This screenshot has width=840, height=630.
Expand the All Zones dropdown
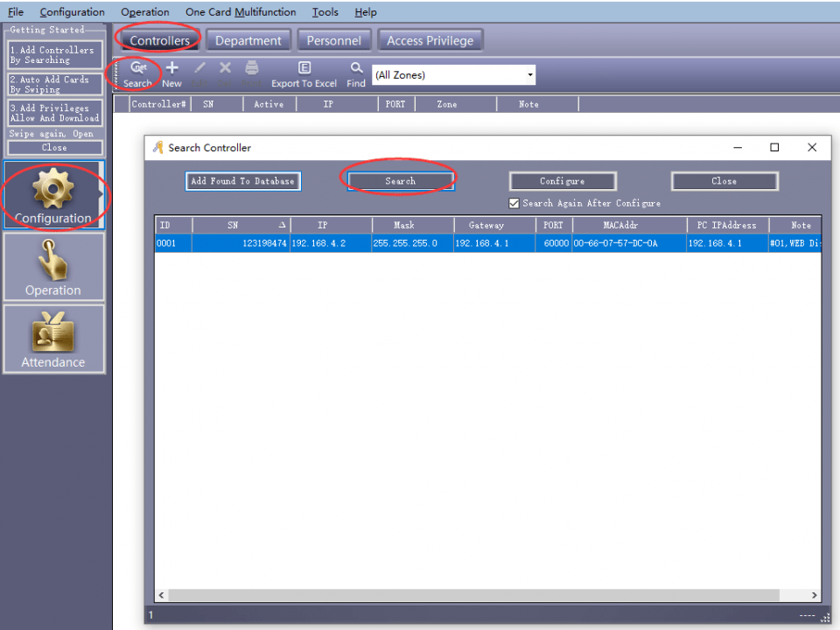tap(529, 75)
